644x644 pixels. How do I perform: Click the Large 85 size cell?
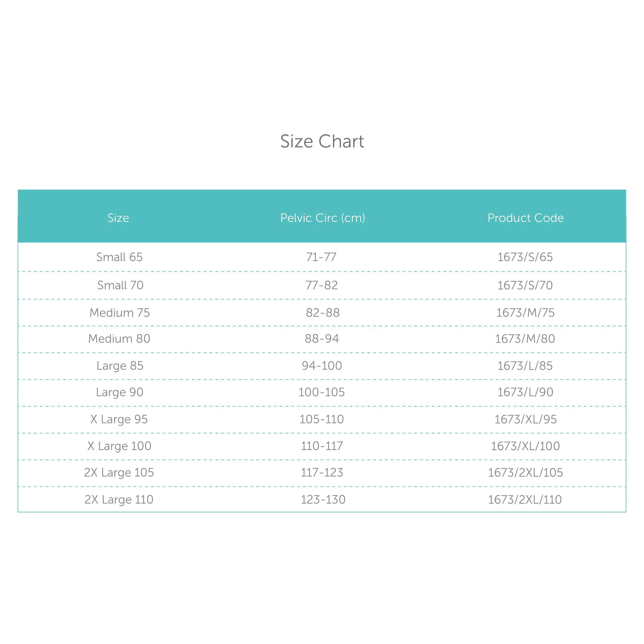tap(120, 366)
